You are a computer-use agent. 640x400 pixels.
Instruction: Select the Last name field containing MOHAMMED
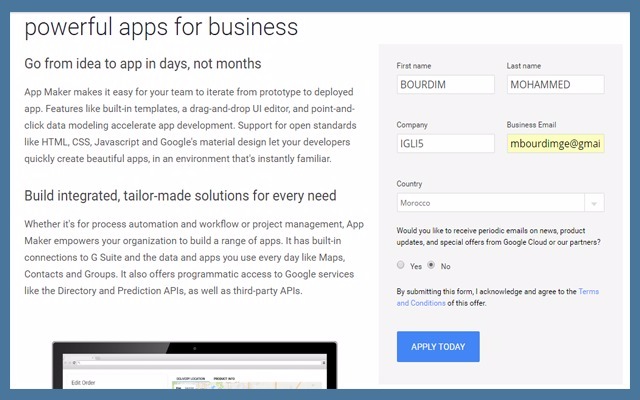point(555,85)
